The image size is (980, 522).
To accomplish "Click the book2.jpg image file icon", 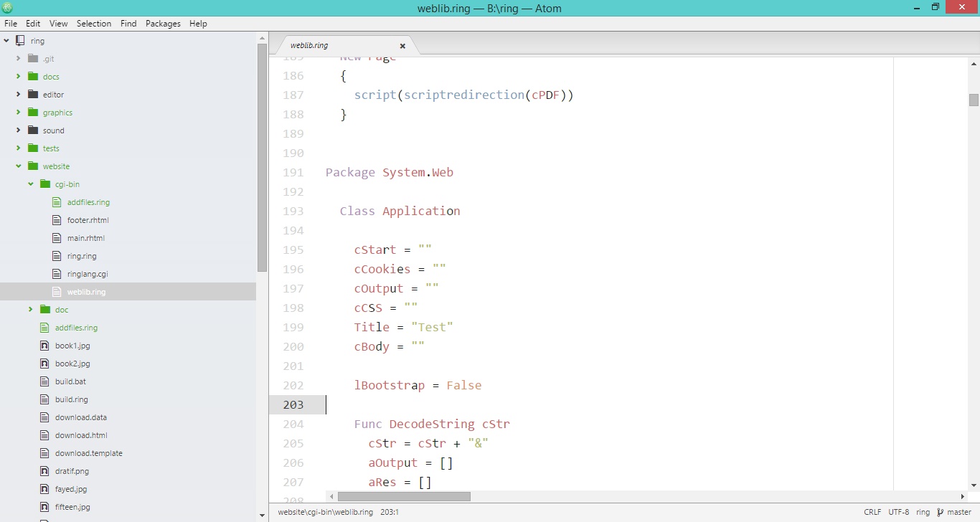I will click(x=44, y=364).
